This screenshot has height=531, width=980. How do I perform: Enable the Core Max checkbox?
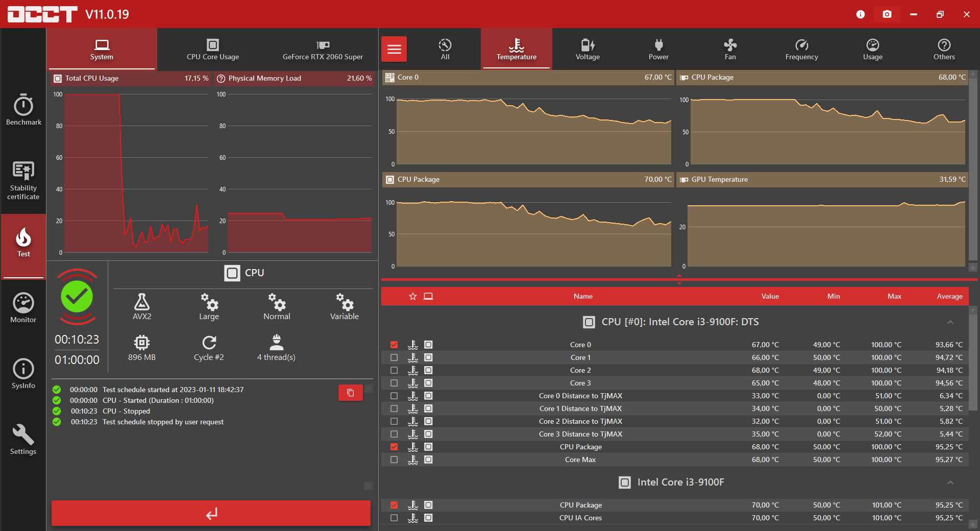pos(394,460)
